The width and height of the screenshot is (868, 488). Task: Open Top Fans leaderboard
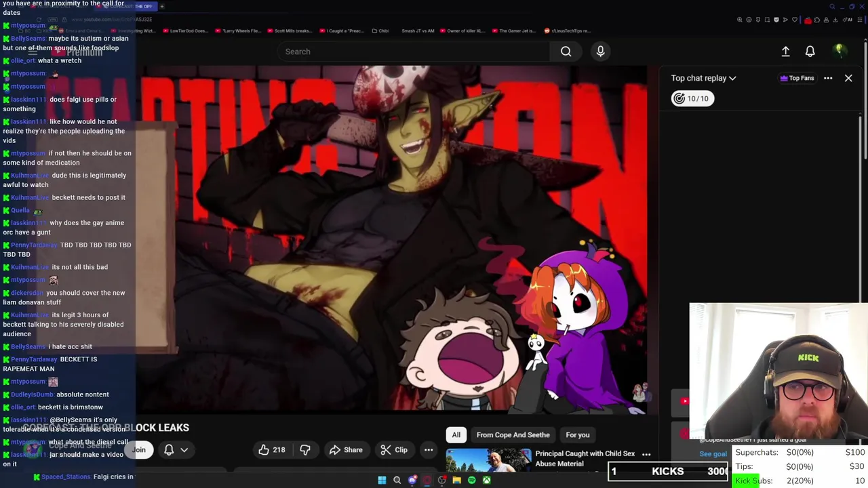point(797,78)
